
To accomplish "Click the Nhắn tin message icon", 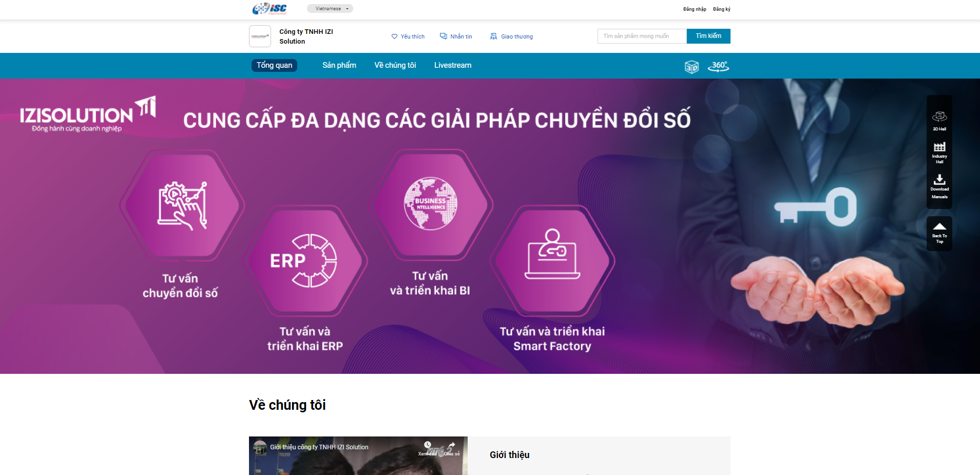I will tap(444, 36).
